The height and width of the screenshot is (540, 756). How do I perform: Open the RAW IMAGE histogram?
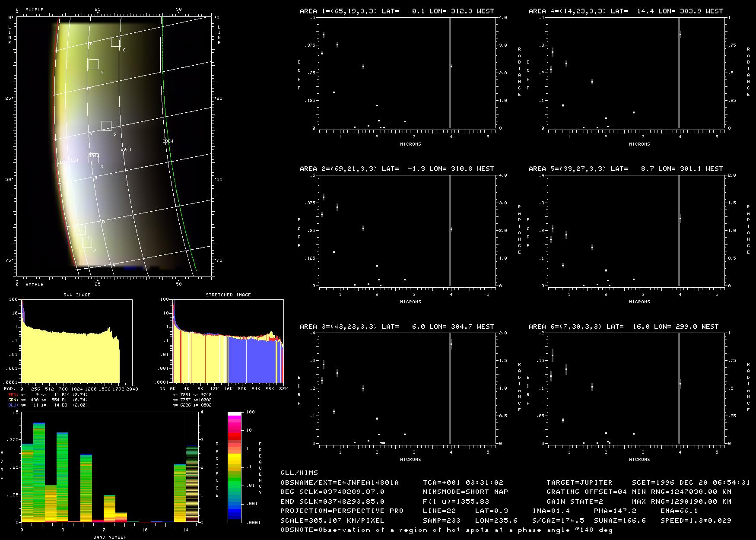click(x=77, y=341)
